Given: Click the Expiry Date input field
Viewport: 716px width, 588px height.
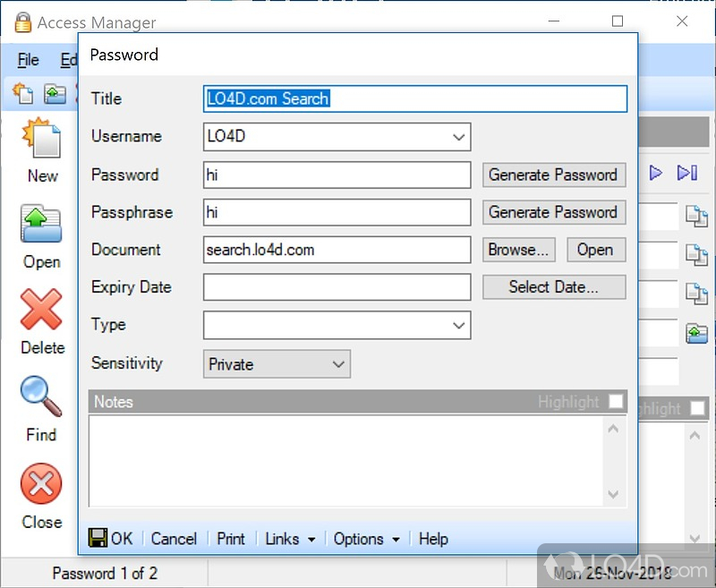Looking at the screenshot, I should coord(337,287).
